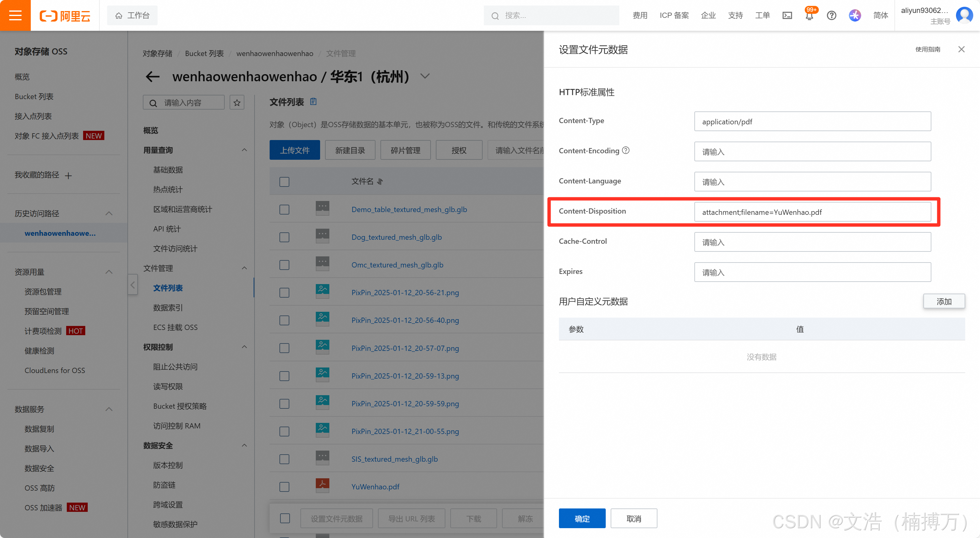Open the 支持 top menu
980x538 pixels.
735,15
